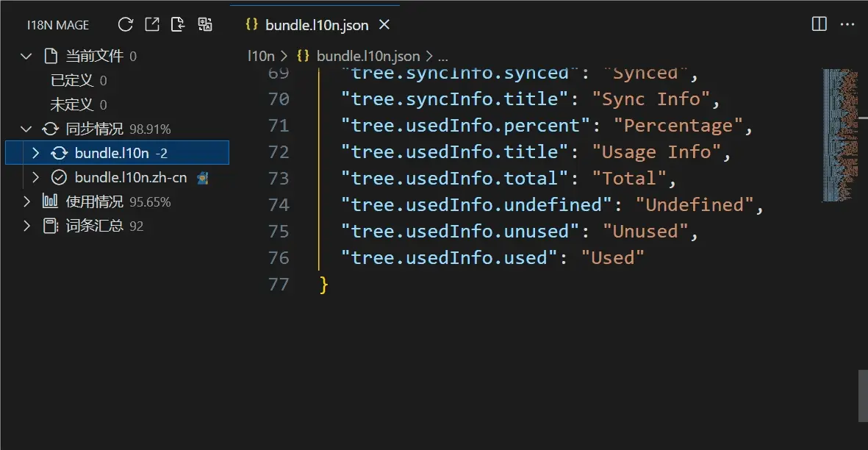
Task: Click the import file icon in I18N MAGE toolbar
Action: point(178,24)
